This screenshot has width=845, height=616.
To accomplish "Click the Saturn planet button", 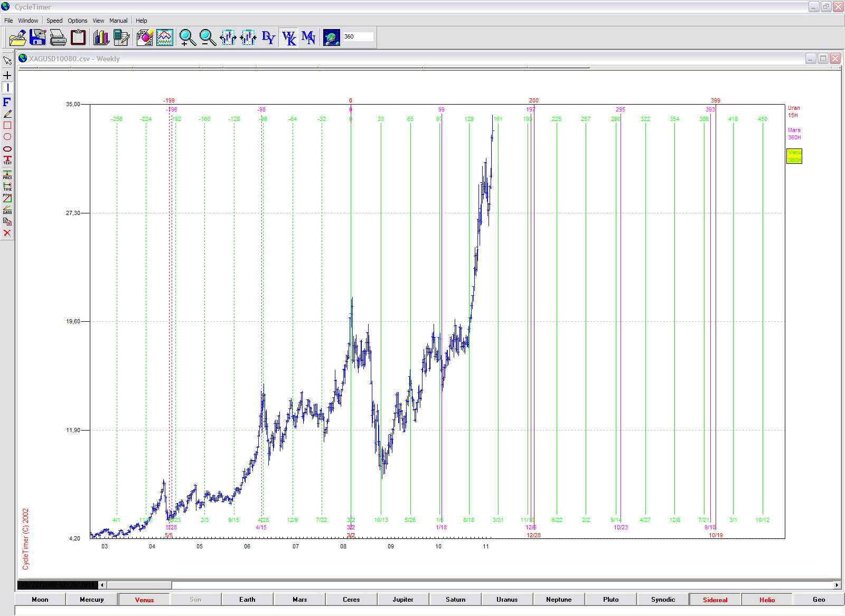I will pyautogui.click(x=455, y=600).
